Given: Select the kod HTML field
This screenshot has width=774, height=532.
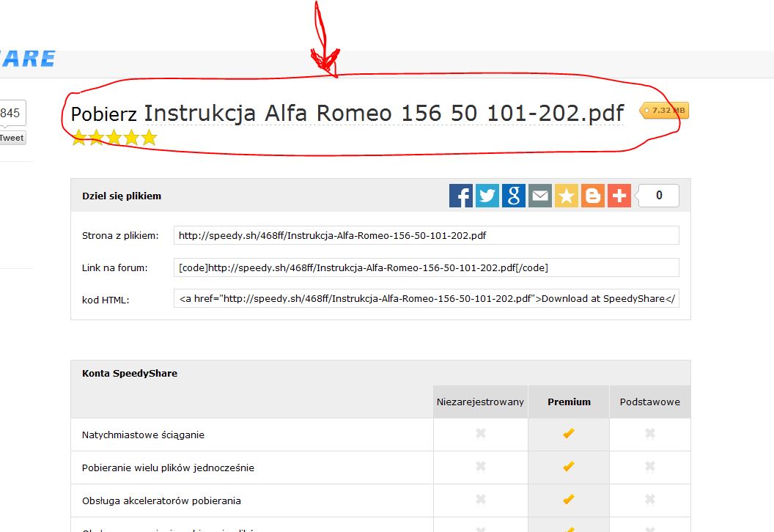Looking at the screenshot, I should [426, 298].
